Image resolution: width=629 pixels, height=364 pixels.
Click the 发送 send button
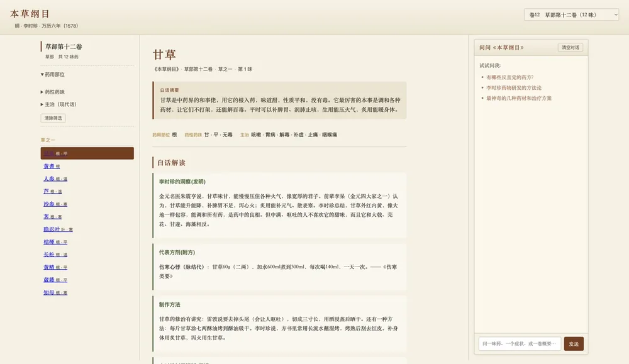pyautogui.click(x=574, y=343)
